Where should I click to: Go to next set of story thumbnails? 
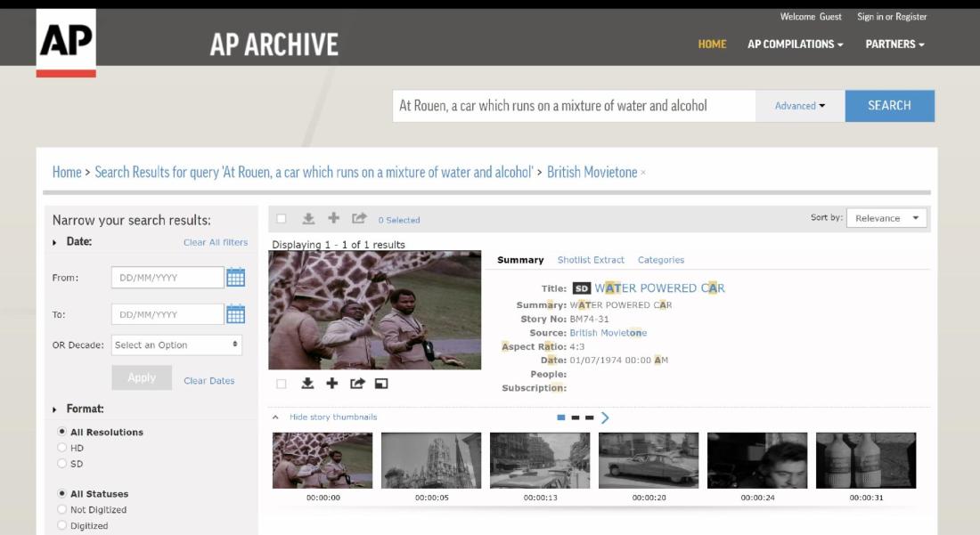(605, 417)
